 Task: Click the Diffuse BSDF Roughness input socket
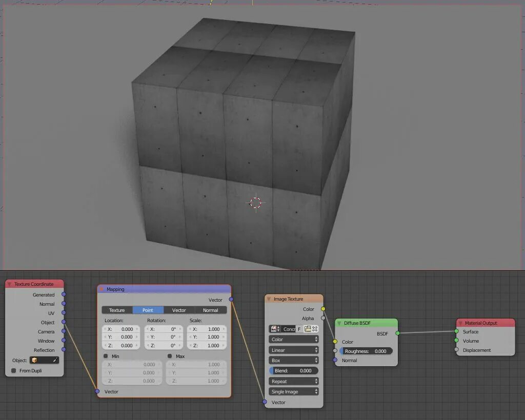click(x=335, y=351)
